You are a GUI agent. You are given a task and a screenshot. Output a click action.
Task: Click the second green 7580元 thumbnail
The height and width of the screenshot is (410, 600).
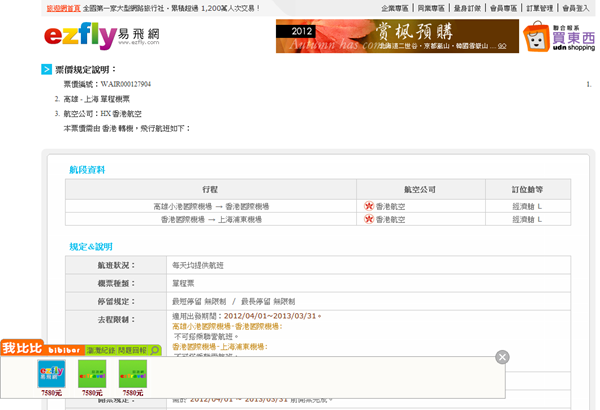coord(92,375)
